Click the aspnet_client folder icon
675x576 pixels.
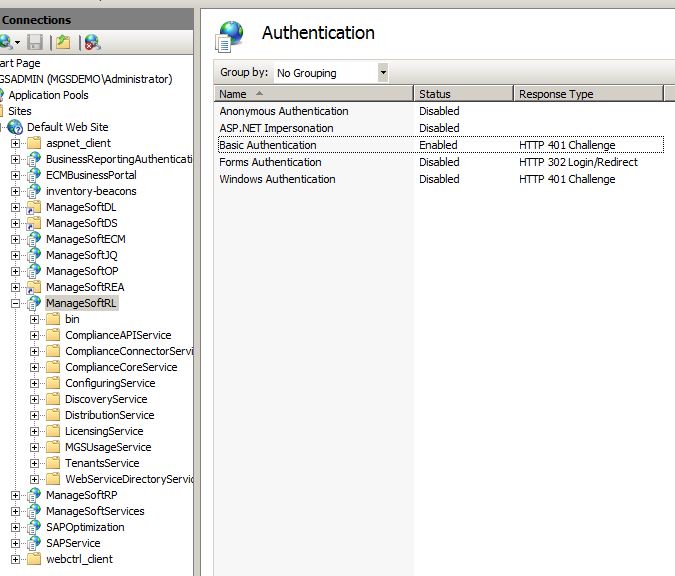(34, 143)
